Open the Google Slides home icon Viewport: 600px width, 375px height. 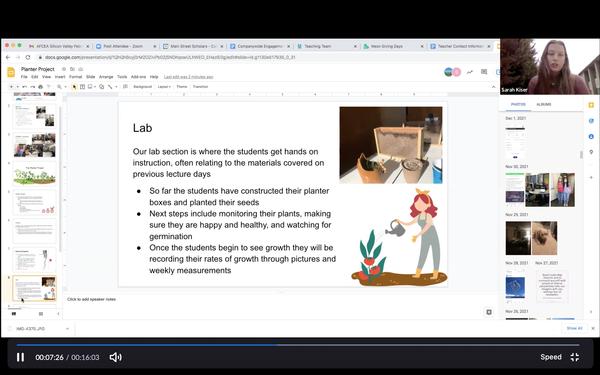(11, 72)
